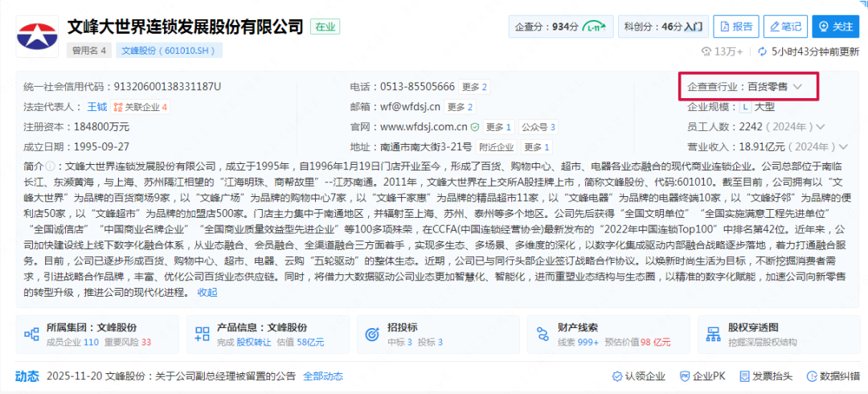Expand 营业收入 2024年 dropdown arrow
Image resolution: width=868 pixels, height=394 pixels.
click(843, 147)
